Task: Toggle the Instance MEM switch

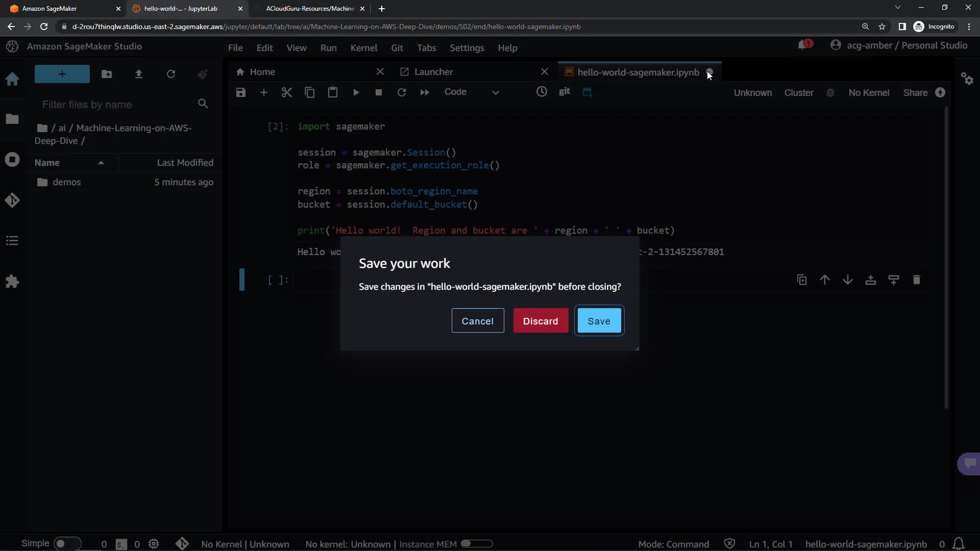Action: [476, 543]
